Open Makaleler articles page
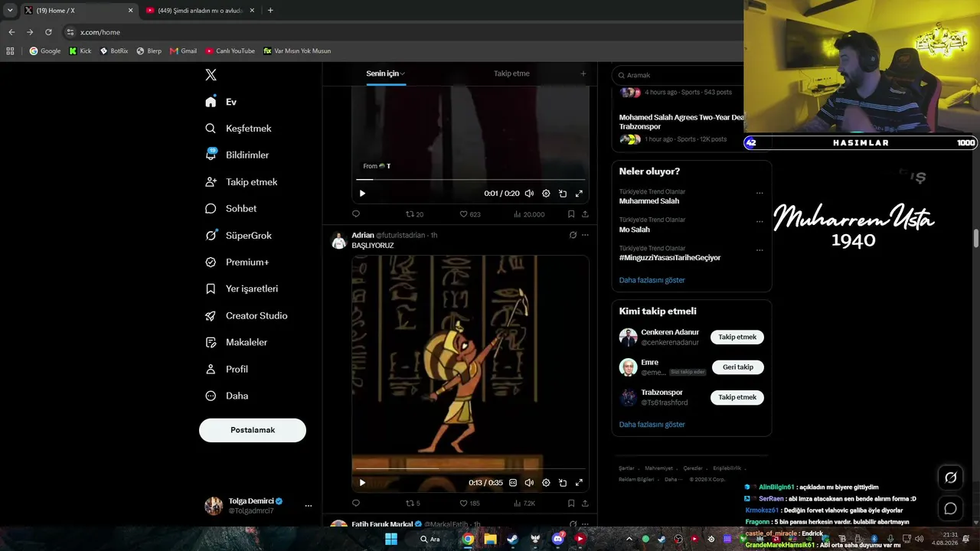 (x=236, y=342)
